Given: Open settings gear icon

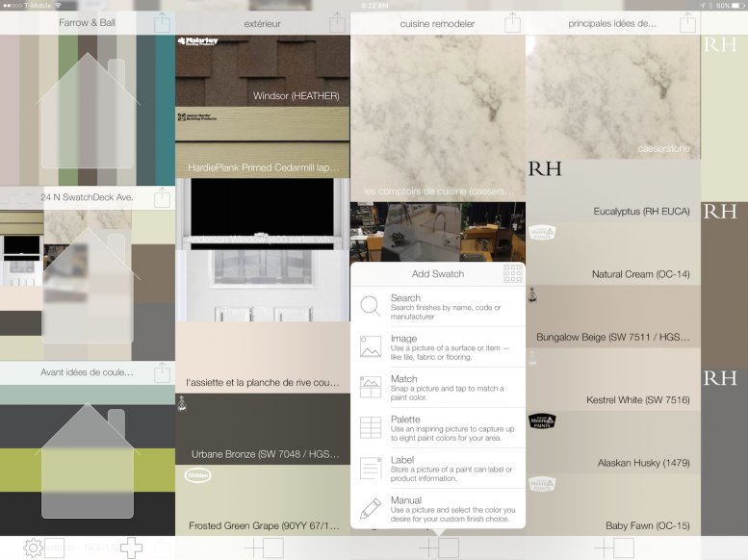Looking at the screenshot, I should click(x=33, y=548).
